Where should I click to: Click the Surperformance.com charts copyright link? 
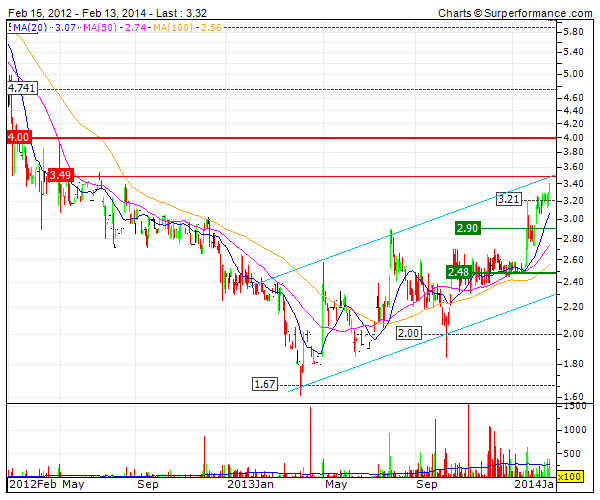(x=516, y=12)
